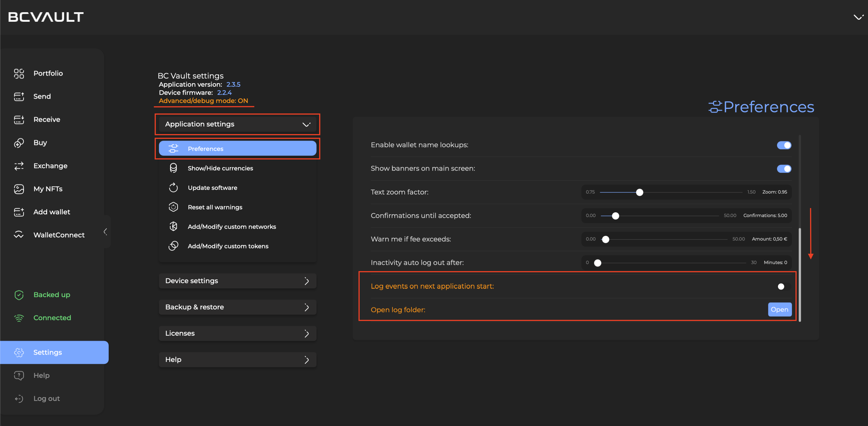Viewport: 868px width, 426px height.
Task: Expand the Backup & restore section
Action: pyautogui.click(x=237, y=307)
